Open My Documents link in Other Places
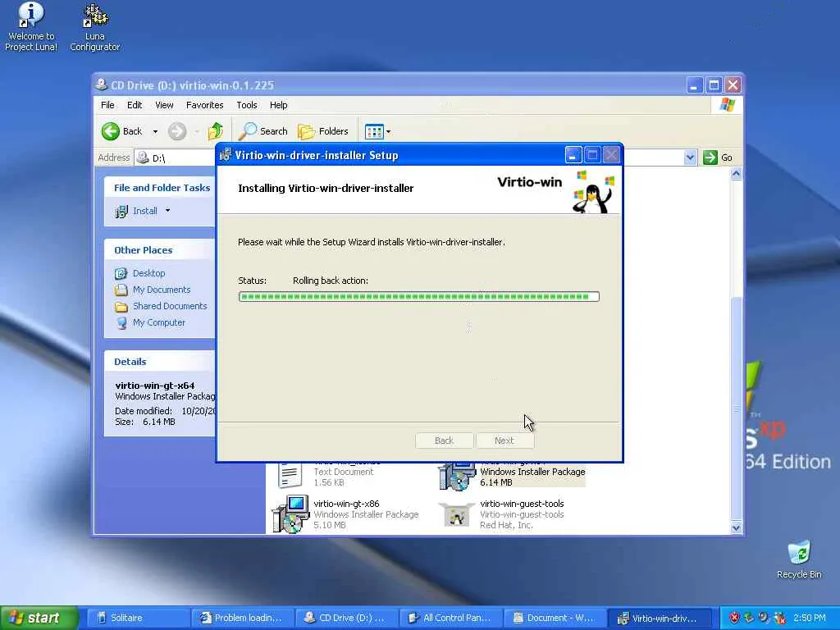 162,290
